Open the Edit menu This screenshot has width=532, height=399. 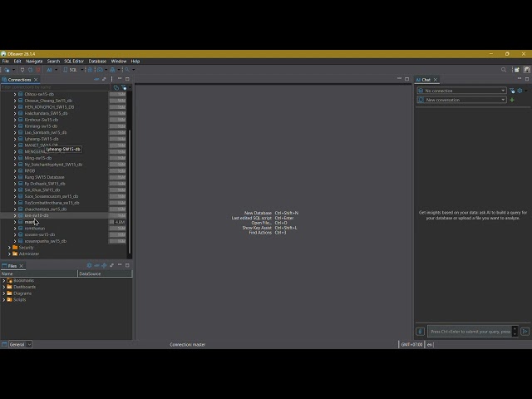tap(17, 62)
